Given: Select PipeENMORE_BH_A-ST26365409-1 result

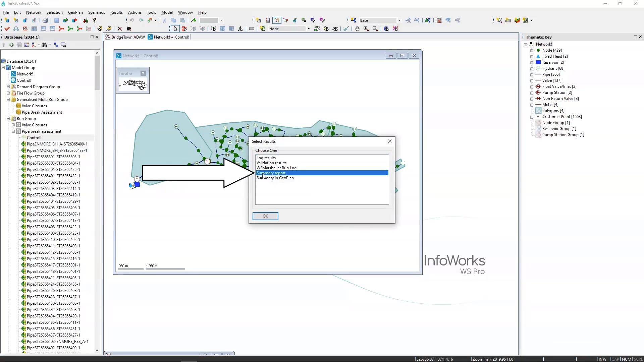Looking at the screenshot, I should [57, 144].
